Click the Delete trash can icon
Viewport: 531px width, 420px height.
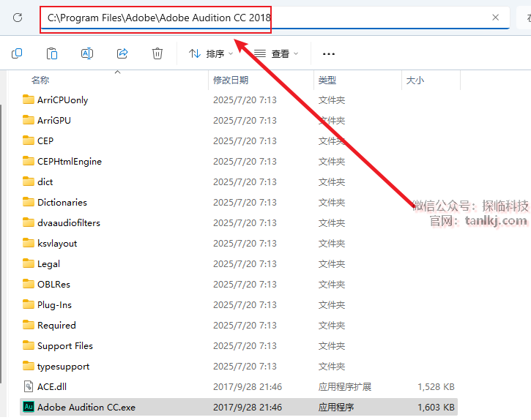157,53
